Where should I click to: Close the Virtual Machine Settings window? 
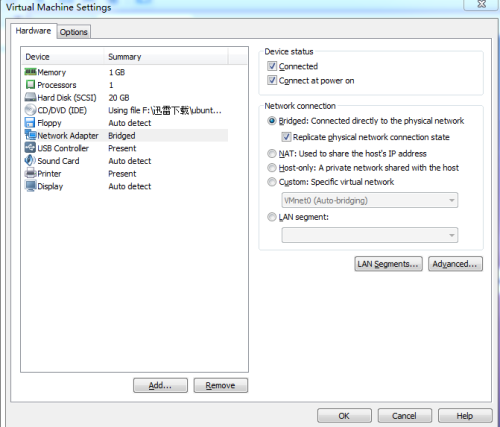tap(482, 4)
